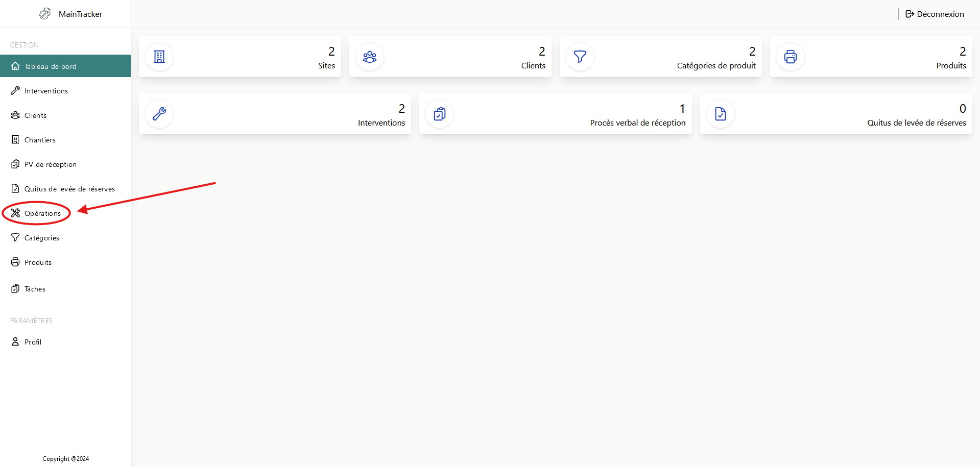
Task: Go to Tâches in the sidebar
Action: pos(35,289)
